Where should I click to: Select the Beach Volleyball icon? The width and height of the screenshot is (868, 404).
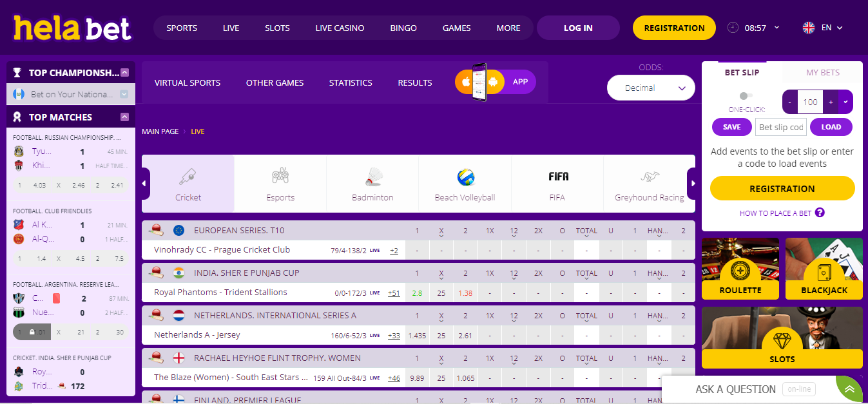coord(465,177)
